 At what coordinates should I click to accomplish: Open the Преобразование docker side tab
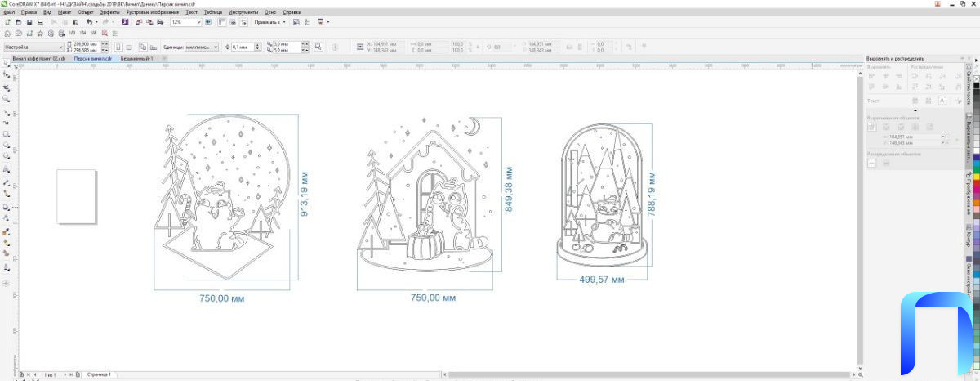pyautogui.click(x=969, y=192)
